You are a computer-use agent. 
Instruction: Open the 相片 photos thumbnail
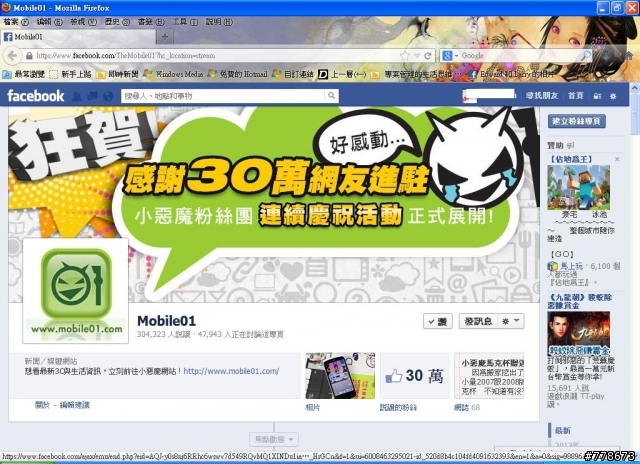pos(340,375)
